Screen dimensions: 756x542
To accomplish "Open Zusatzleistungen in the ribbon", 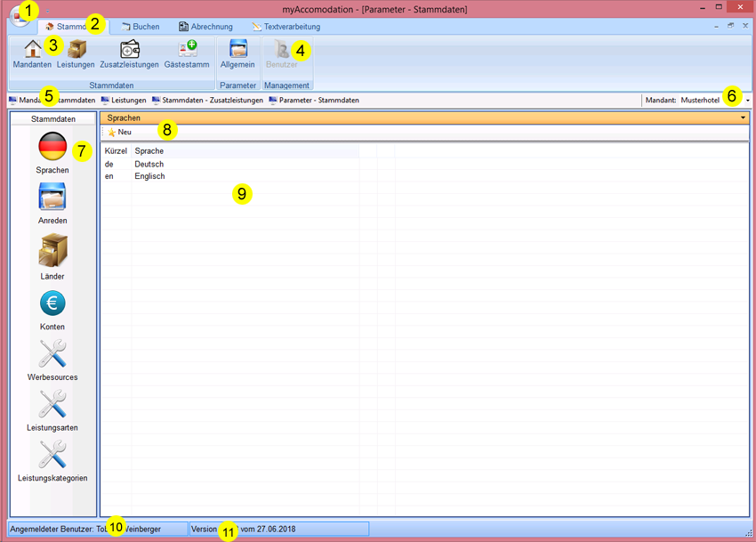I will tap(129, 50).
